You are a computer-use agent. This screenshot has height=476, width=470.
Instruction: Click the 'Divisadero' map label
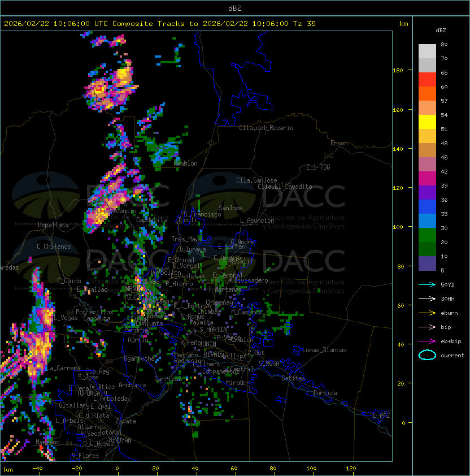[x=251, y=280]
